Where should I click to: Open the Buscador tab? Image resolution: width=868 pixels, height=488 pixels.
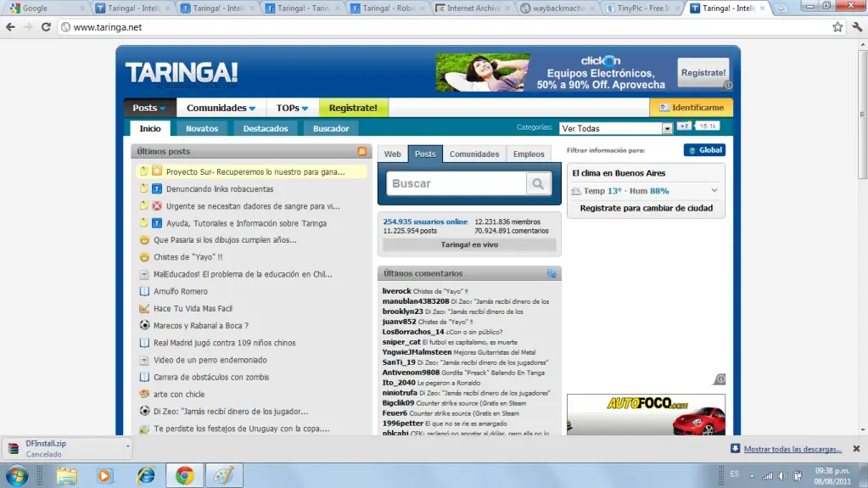[x=331, y=128]
